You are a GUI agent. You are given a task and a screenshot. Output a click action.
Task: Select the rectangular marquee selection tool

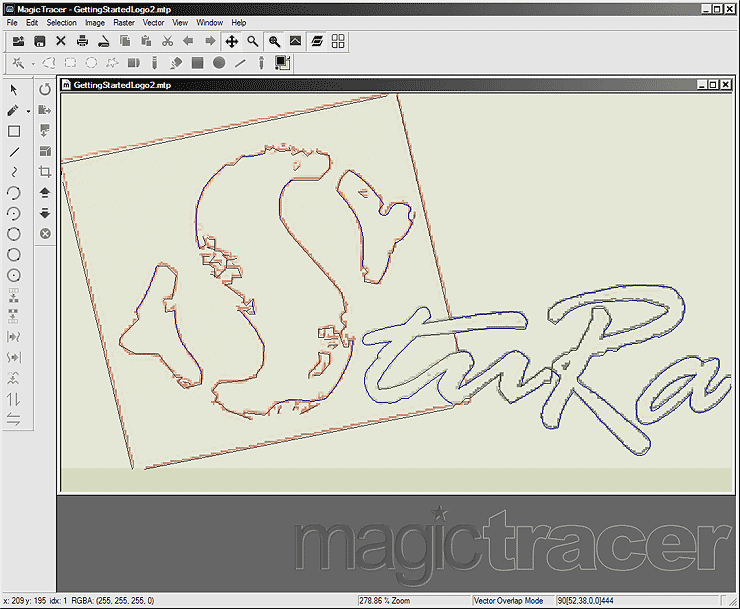point(70,63)
